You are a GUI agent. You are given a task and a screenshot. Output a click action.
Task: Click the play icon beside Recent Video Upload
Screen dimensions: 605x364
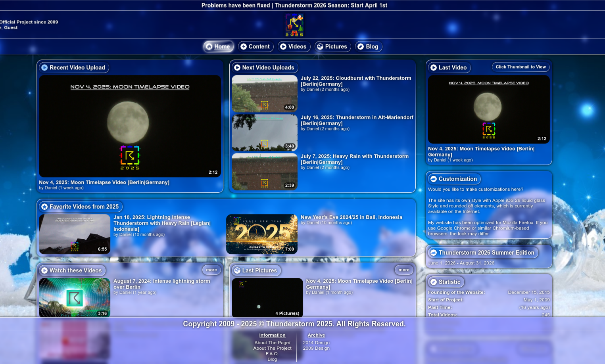(x=44, y=68)
